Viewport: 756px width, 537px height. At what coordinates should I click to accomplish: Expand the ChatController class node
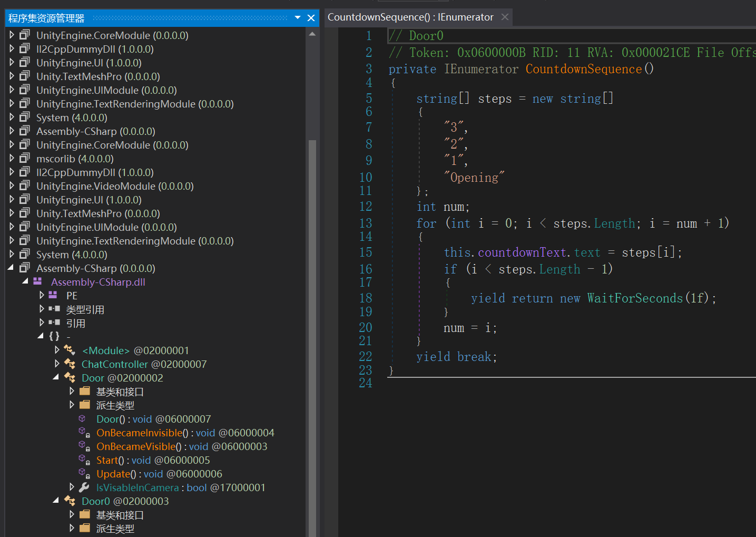(57, 364)
